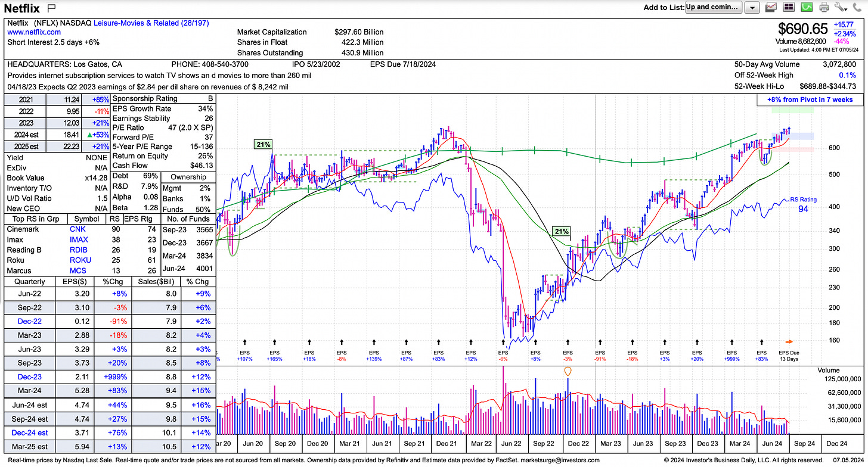868x467 pixels.
Task: Open the ROKU symbol link
Action: 80,260
